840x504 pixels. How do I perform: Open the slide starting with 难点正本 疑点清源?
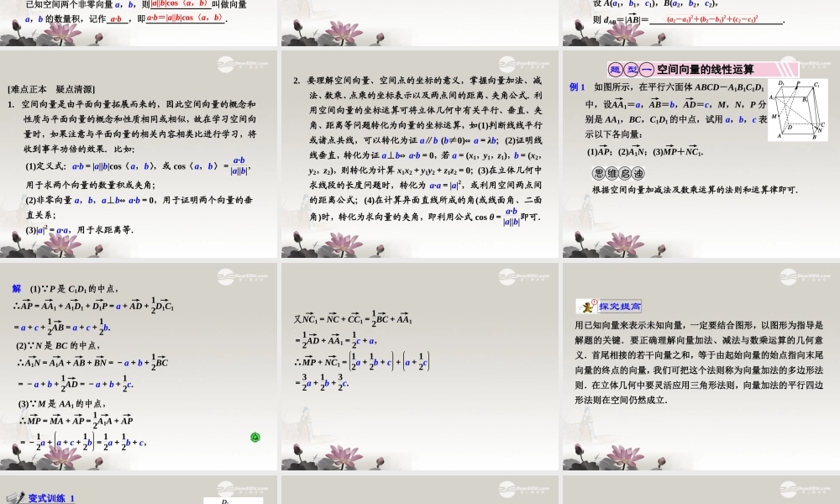tap(139, 155)
